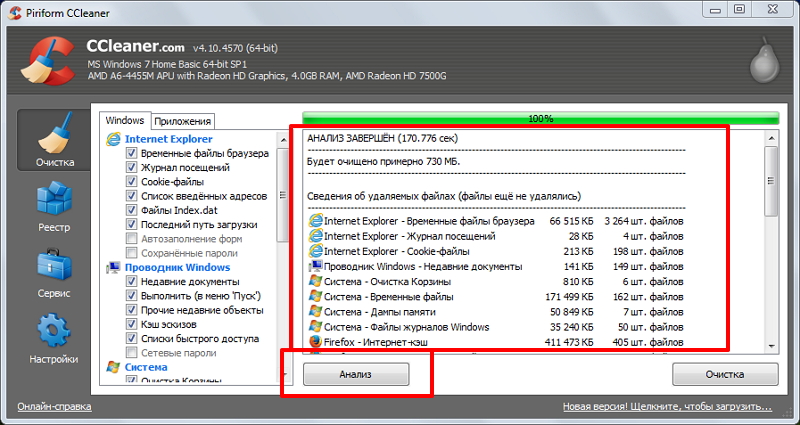
Task: Switch to the Приложения tab
Action: pos(182,120)
